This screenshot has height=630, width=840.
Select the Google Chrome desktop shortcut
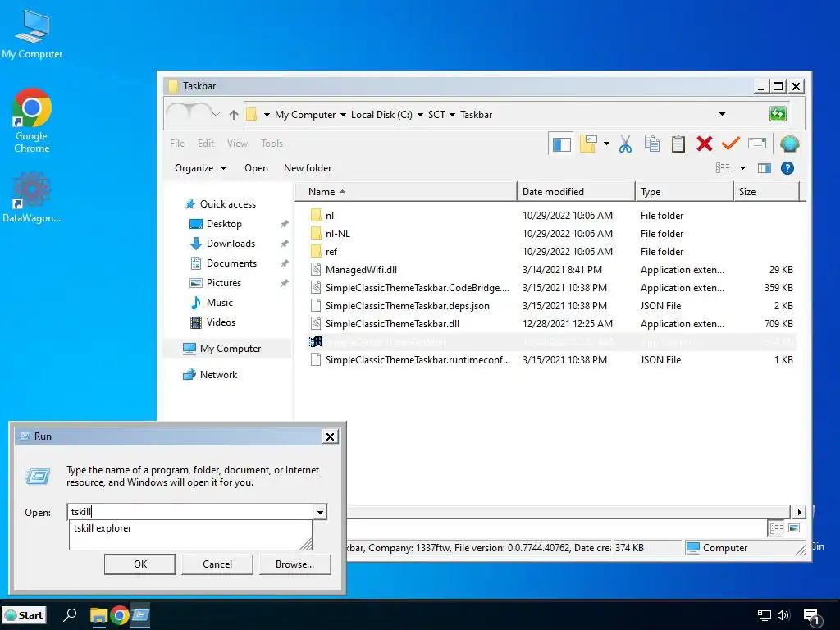[x=32, y=121]
